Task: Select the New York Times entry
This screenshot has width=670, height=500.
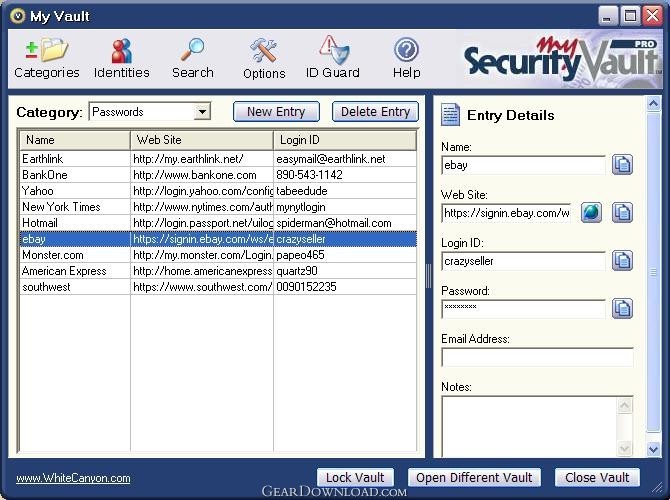Action: (x=218, y=207)
